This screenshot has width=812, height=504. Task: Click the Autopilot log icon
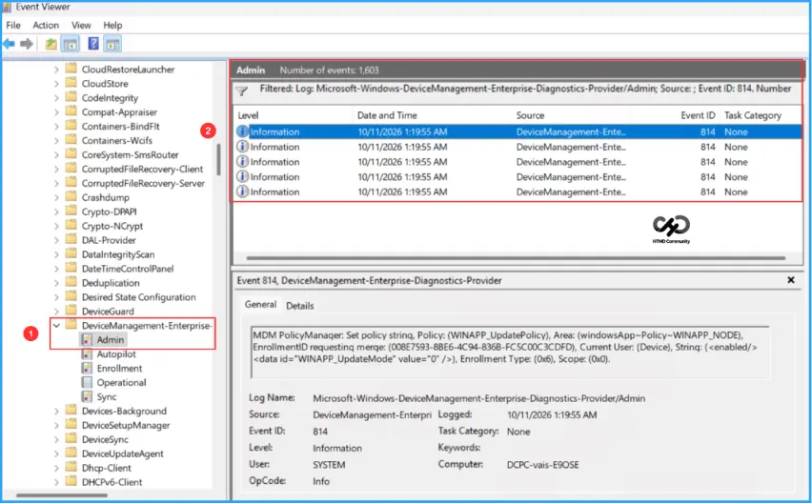pyautogui.click(x=87, y=353)
